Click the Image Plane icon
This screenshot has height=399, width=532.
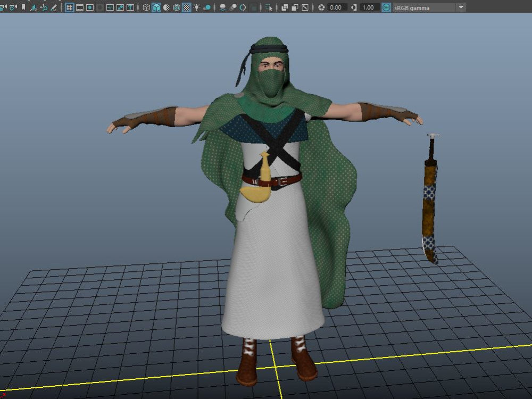[x=34, y=7]
